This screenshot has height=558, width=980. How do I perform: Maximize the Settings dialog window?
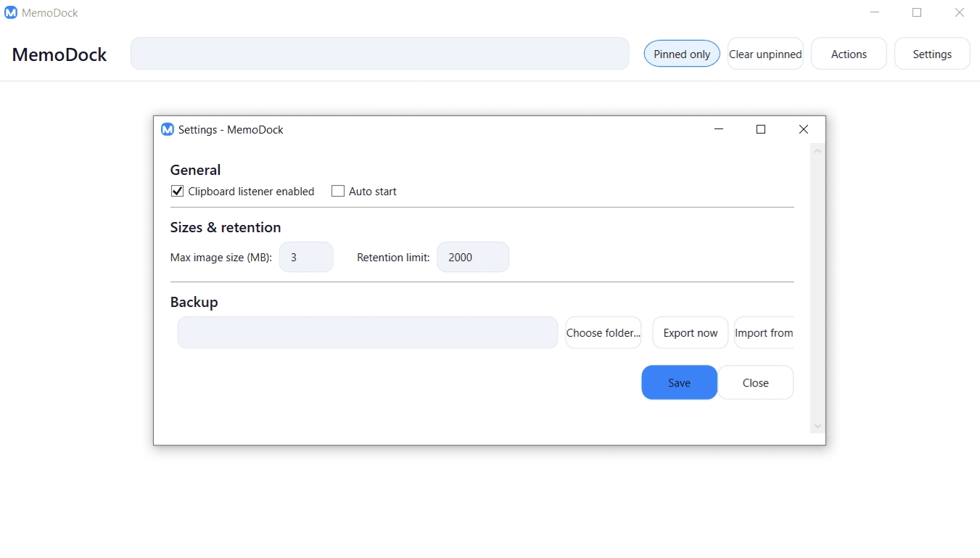pos(761,129)
